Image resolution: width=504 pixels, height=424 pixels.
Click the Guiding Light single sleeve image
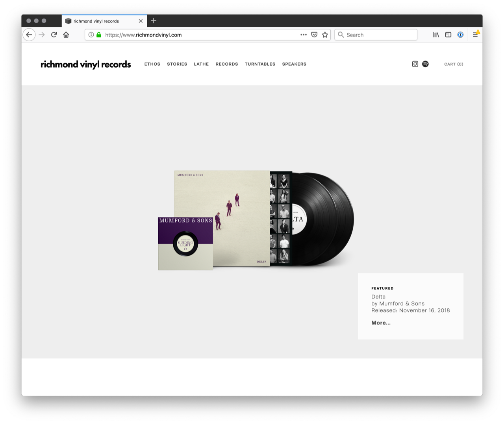(x=185, y=243)
